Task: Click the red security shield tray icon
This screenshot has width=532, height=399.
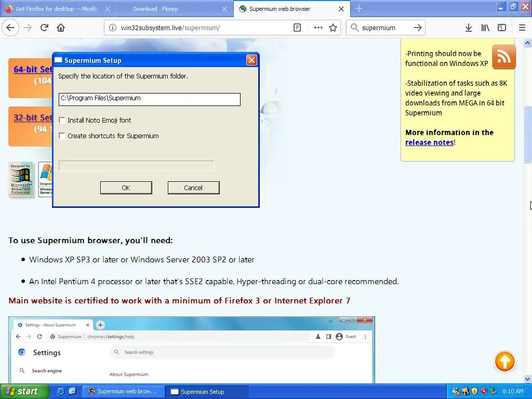Action: [x=484, y=391]
